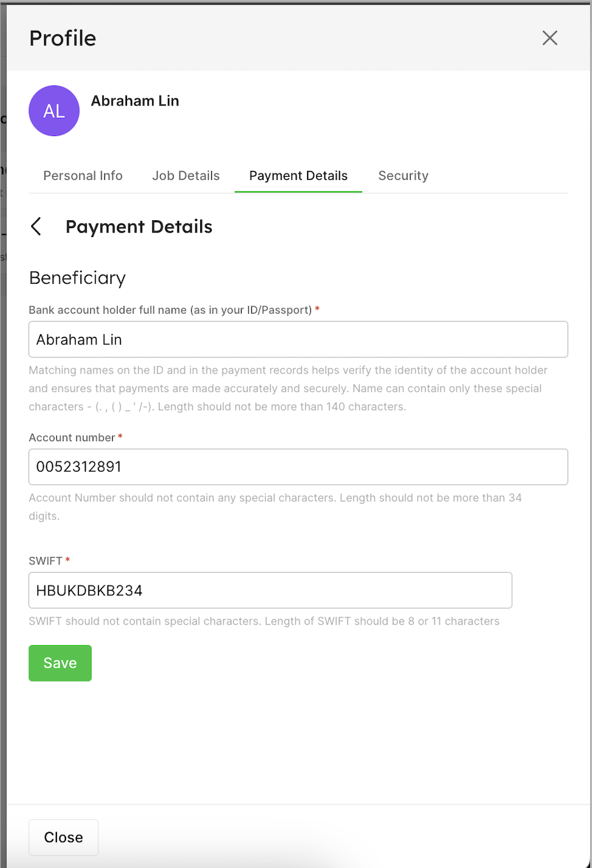
Task: Open the Job Details tab
Action: pyautogui.click(x=186, y=176)
